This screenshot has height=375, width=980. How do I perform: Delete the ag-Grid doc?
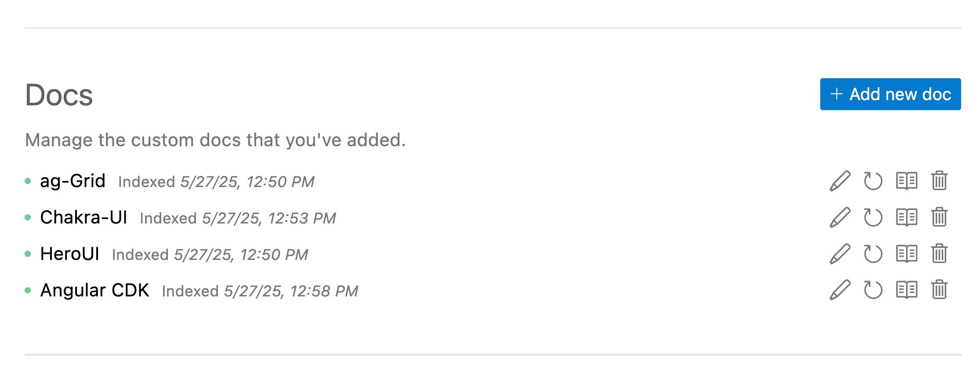coord(939,181)
